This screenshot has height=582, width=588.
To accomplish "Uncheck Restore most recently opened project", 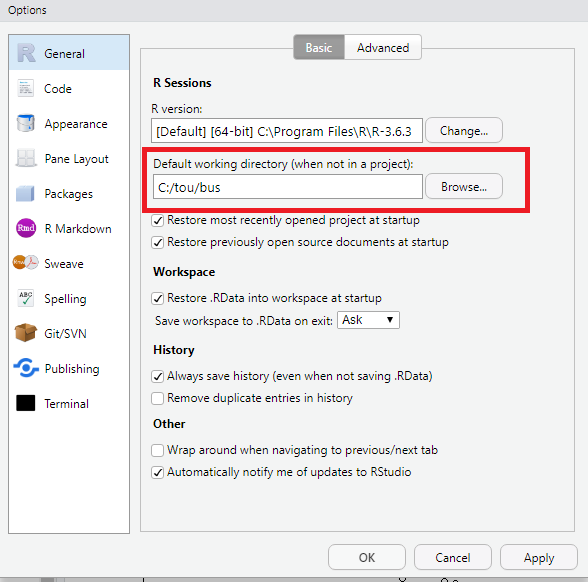I will (158, 220).
